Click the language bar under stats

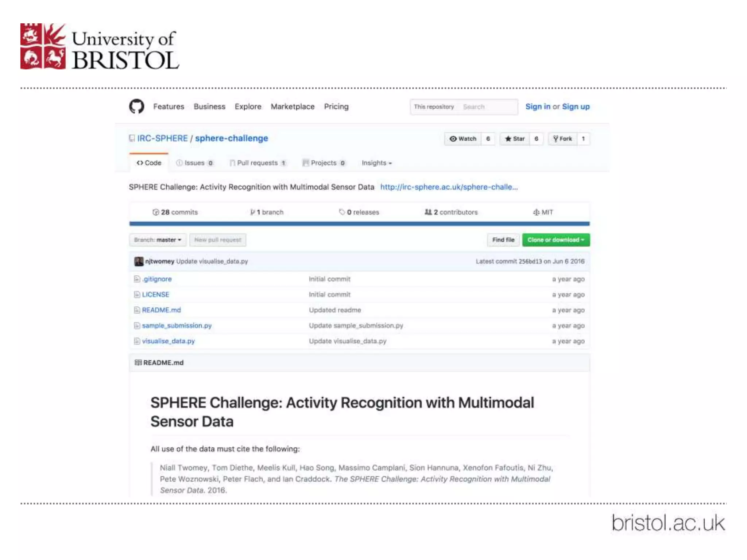coord(359,224)
